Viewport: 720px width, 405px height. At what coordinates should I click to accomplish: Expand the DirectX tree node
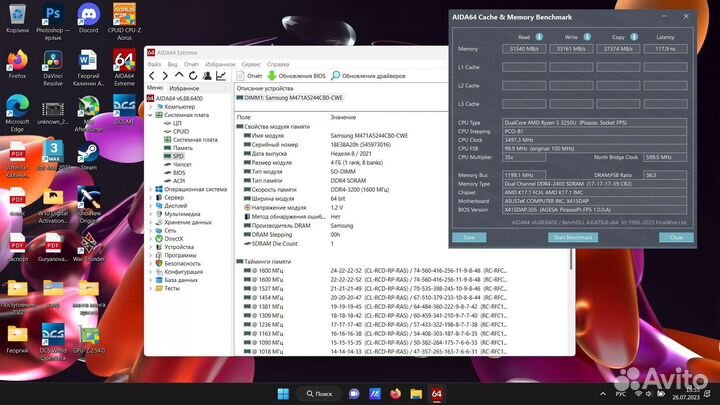pos(150,239)
